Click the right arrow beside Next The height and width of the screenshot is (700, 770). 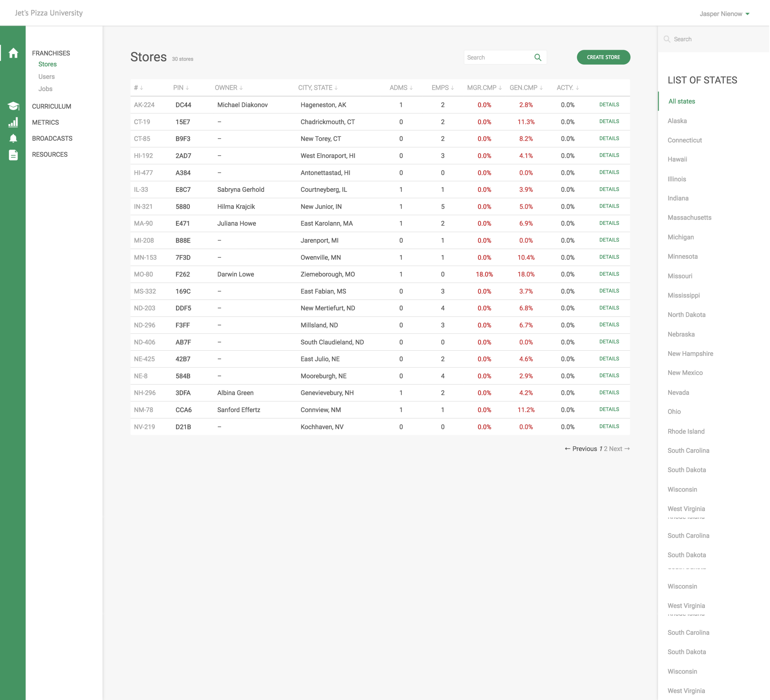pos(627,449)
